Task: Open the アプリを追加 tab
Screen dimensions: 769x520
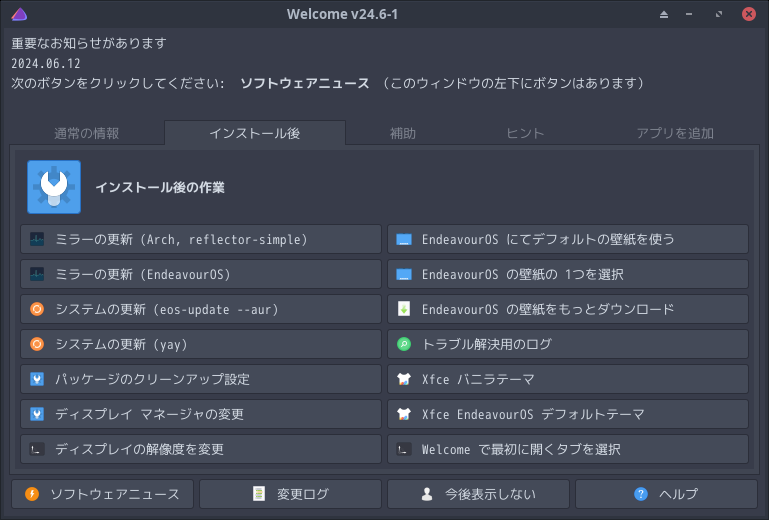Action: [675, 133]
